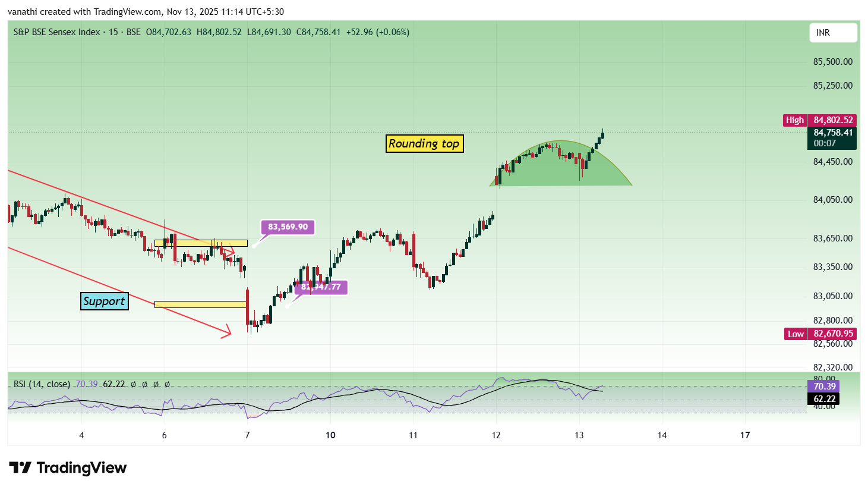Click the 84,450.00 price axis level
This screenshot has width=868, height=490.
pyautogui.click(x=833, y=162)
